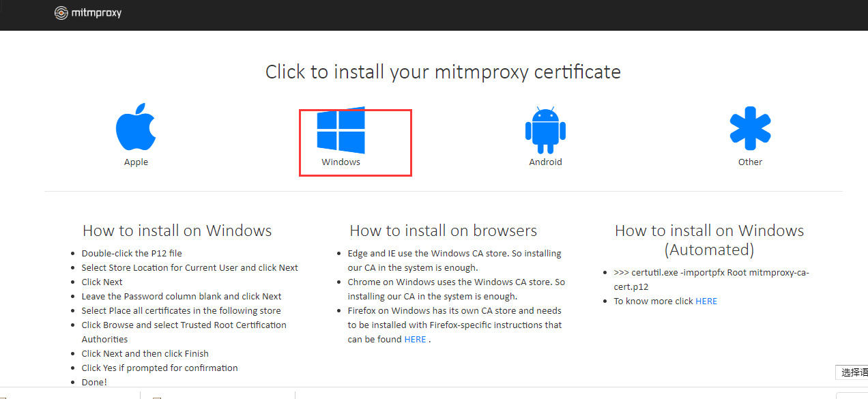
Task: Click the mitmproxy title text in header bar
Action: [96, 12]
